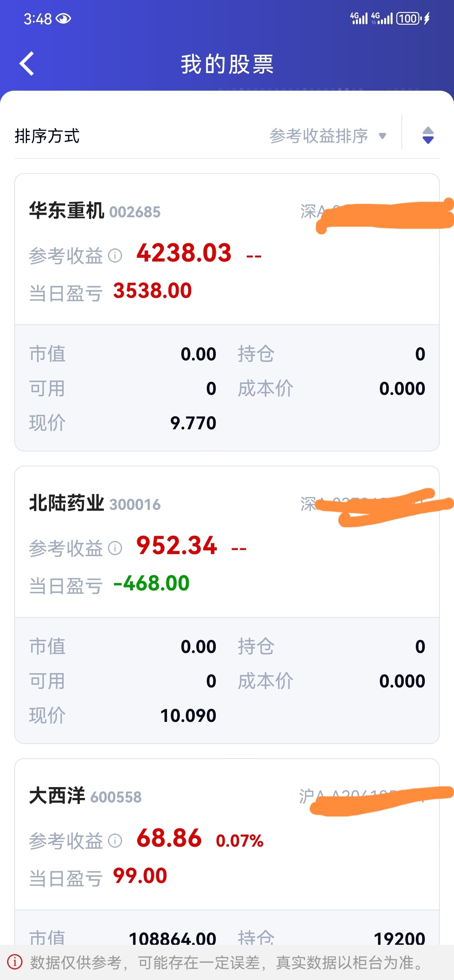This screenshot has height=980, width=454.
Task: Tap info icon beside 大西洋 参考收益
Action: pyautogui.click(x=115, y=840)
